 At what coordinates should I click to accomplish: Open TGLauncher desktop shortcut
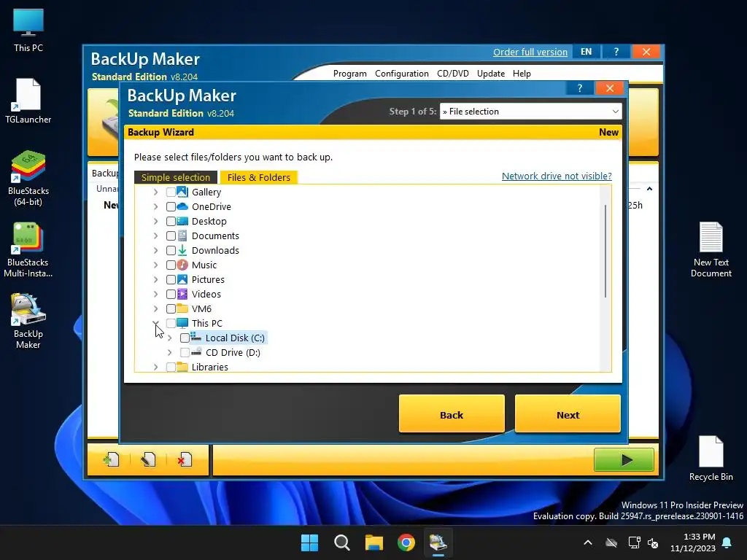pos(28,101)
